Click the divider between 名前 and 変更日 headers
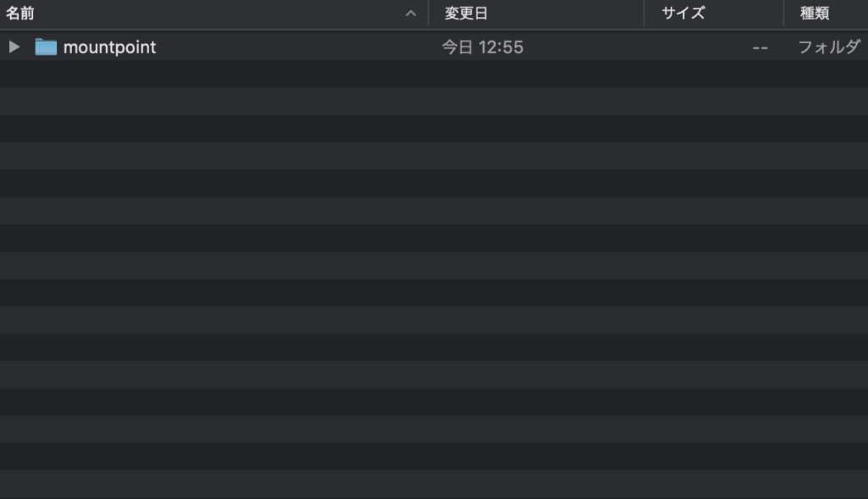 click(428, 14)
